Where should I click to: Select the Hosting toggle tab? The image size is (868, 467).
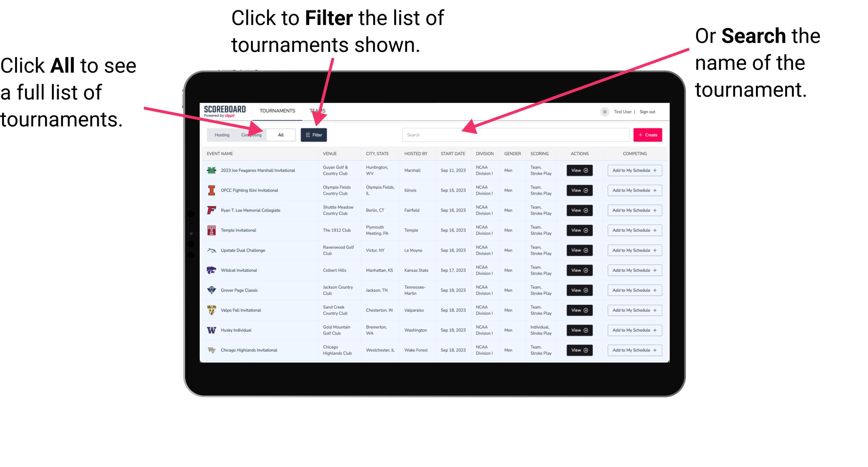(x=221, y=135)
